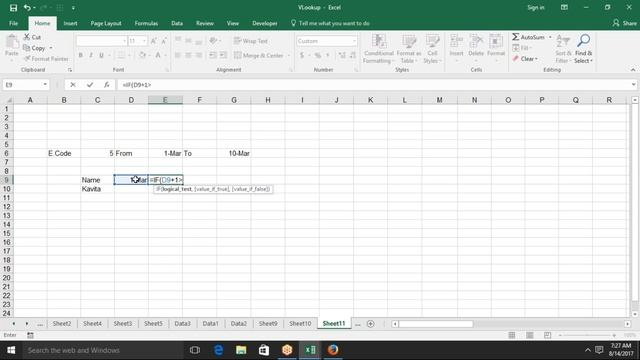Open the Customize Quick Access Toolbar dropdown
Screen dimensions: 640x360
pyautogui.click(x=73, y=7)
